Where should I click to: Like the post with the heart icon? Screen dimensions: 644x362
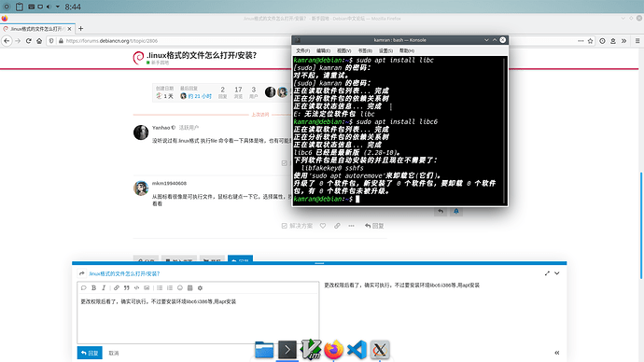(323, 226)
